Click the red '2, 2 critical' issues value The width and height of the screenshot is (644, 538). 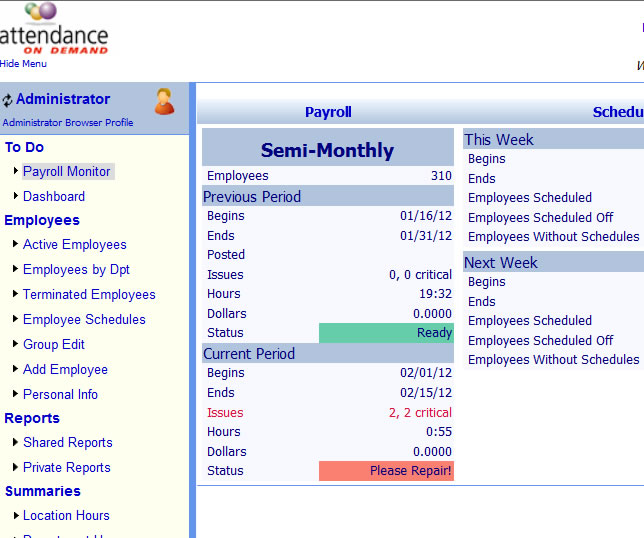(420, 412)
